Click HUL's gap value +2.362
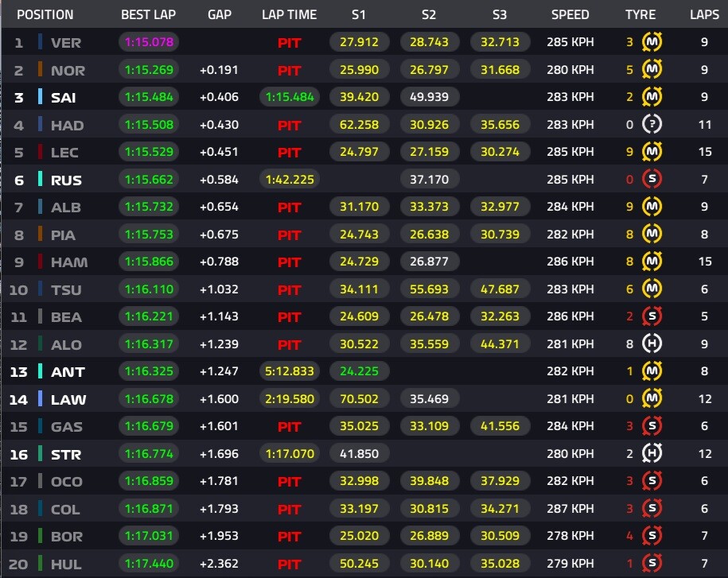The image size is (728, 578). tap(219, 563)
